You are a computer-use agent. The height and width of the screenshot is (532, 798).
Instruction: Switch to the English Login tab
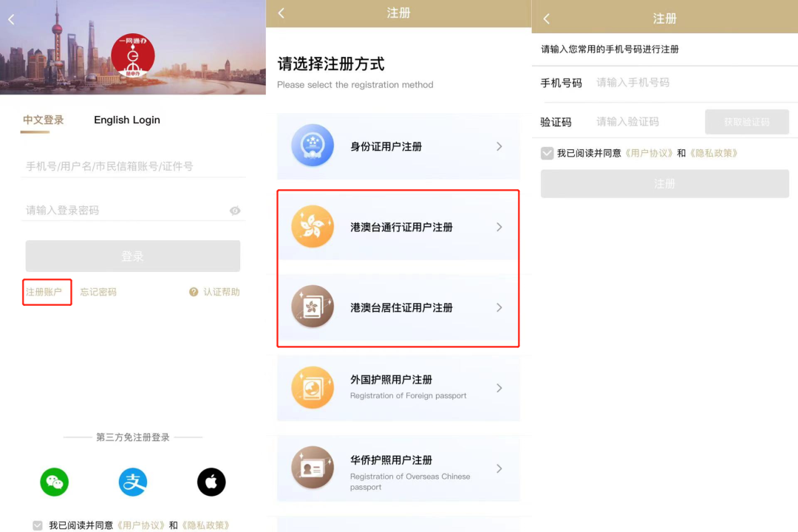pos(127,120)
